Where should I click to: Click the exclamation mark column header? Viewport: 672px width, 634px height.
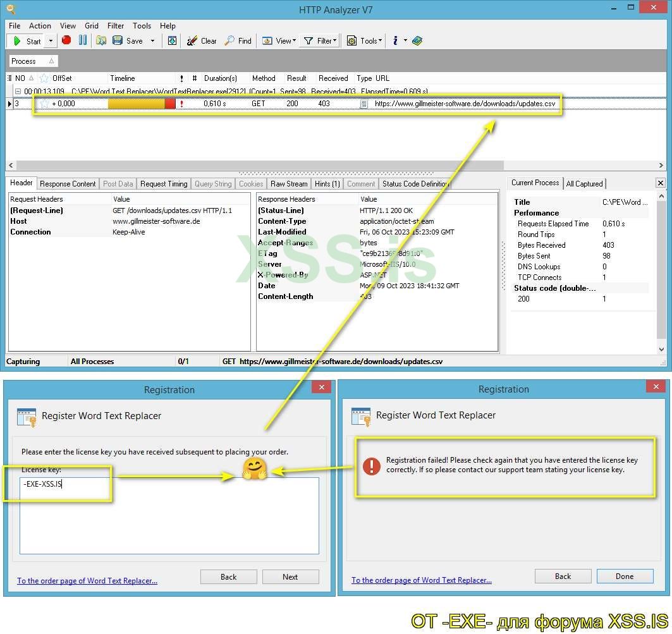181,78
